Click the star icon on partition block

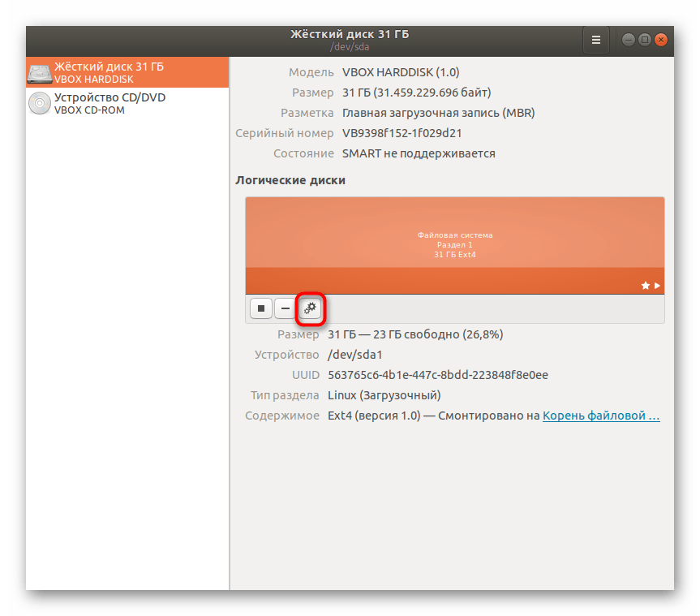click(645, 286)
